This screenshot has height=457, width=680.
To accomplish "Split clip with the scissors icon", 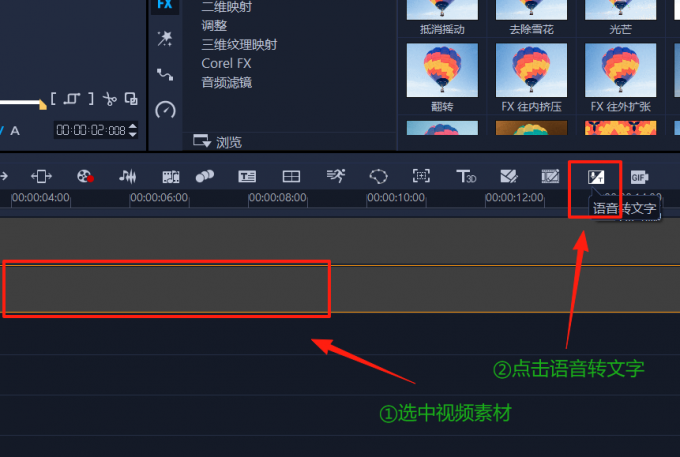I will point(109,99).
